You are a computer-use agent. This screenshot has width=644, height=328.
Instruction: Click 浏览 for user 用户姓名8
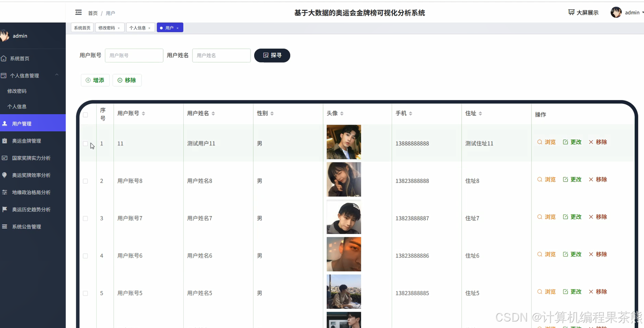547,179
